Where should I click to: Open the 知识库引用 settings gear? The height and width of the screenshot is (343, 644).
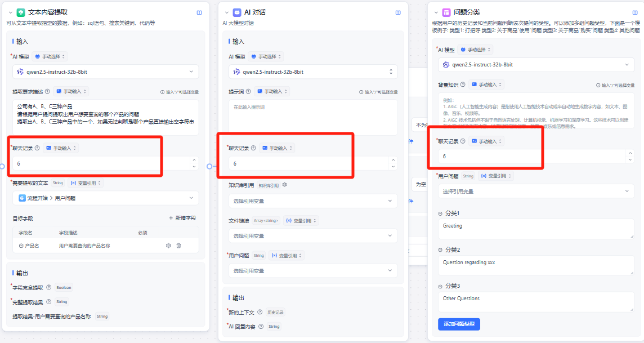(285, 185)
